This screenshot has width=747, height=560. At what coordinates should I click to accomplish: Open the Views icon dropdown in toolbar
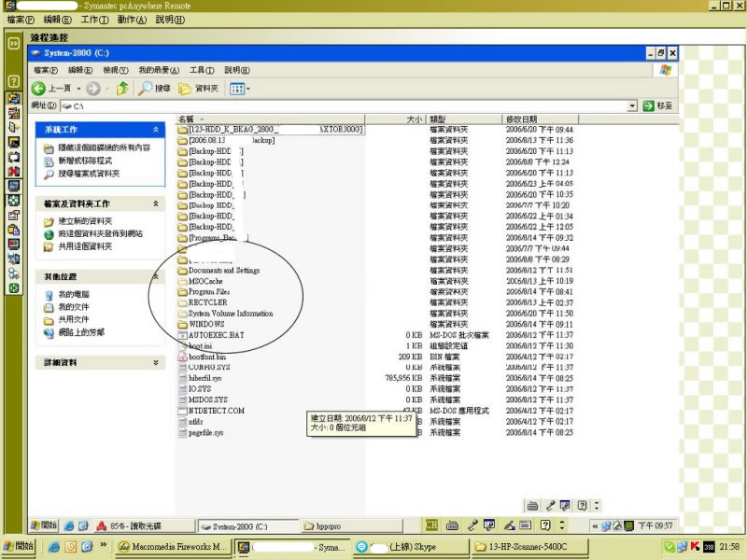point(239,89)
